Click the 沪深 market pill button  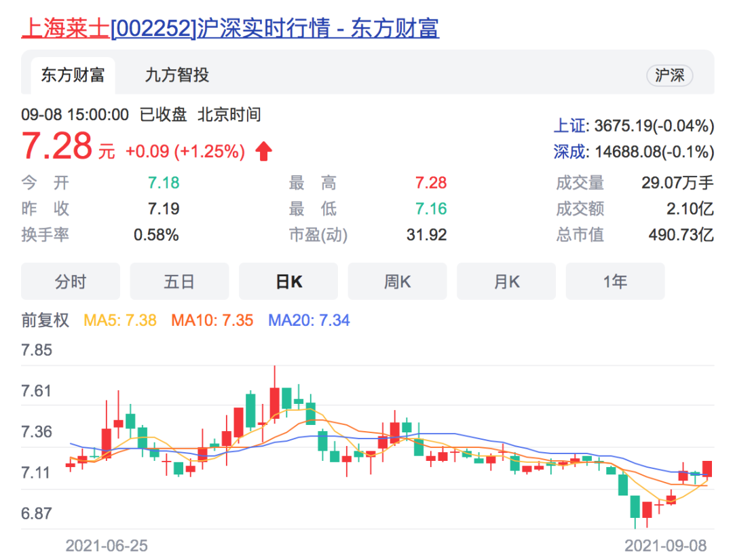point(669,75)
